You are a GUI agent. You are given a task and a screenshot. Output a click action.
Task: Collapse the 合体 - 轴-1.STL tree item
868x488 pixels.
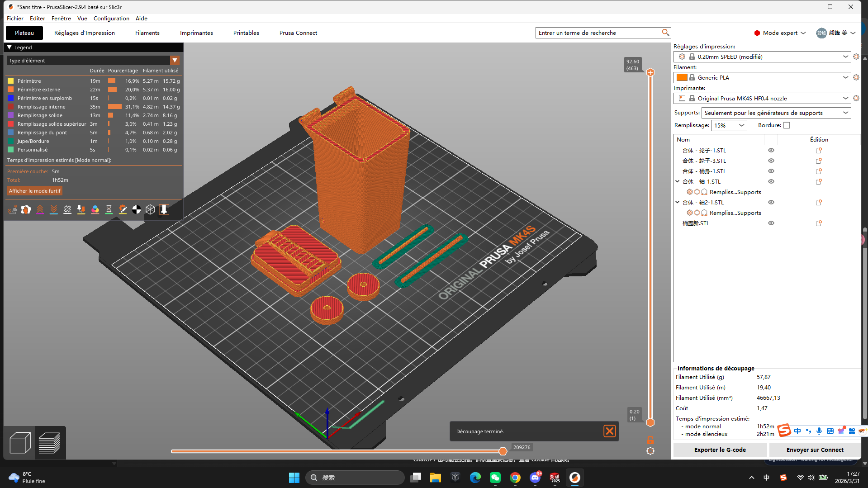678,182
